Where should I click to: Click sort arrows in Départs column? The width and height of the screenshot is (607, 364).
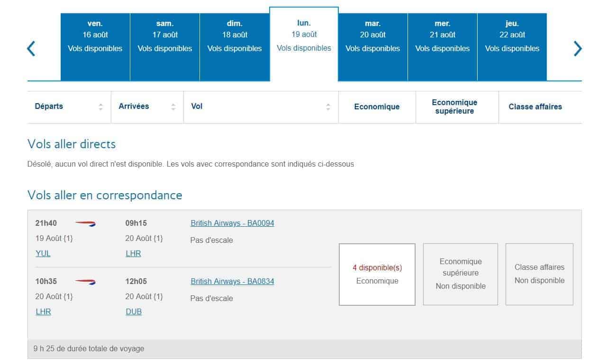pos(100,107)
